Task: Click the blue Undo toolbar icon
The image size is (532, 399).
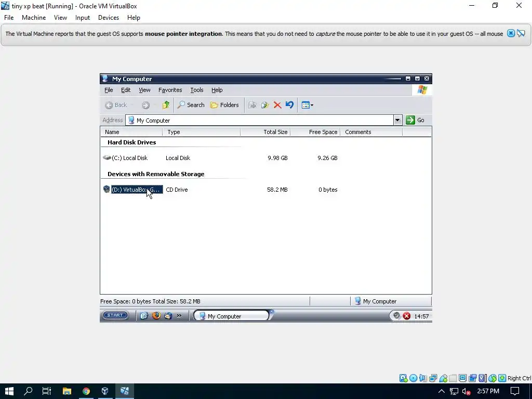Action: coord(289,105)
